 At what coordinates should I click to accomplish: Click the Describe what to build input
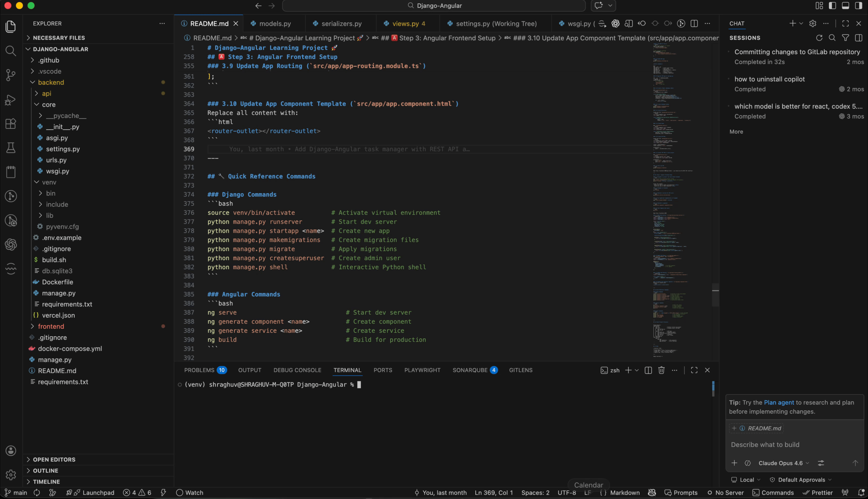(794, 445)
